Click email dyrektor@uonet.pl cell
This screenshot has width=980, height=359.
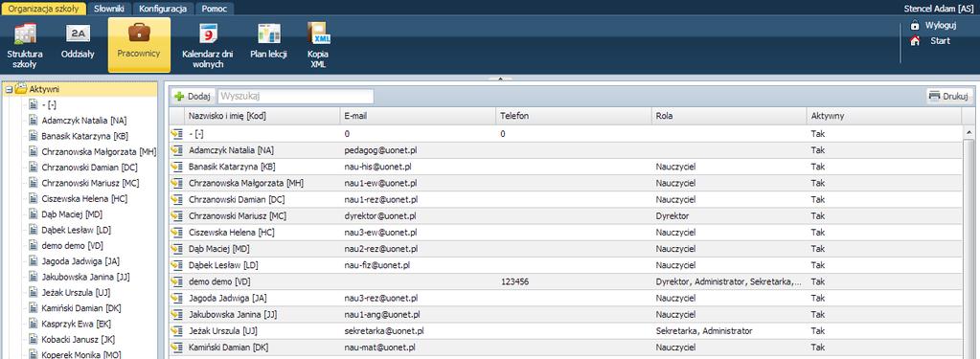[418, 215]
